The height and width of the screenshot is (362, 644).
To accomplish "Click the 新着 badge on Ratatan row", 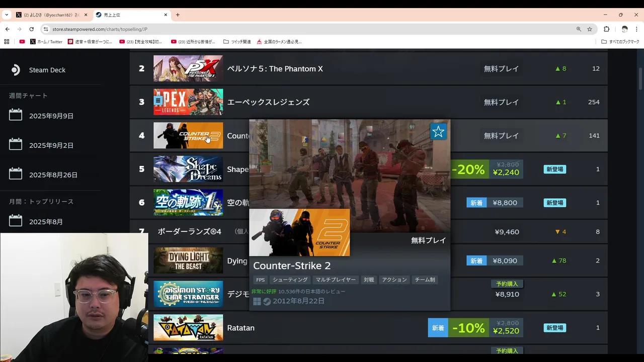I will click(438, 328).
